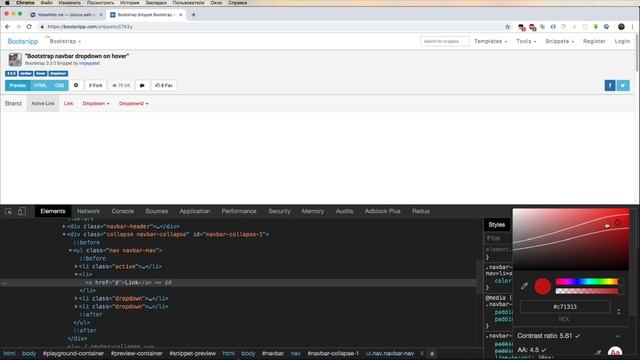The image size is (640, 360).
Task: Collapse the contrast ratio section chevron
Action: (x=618, y=336)
